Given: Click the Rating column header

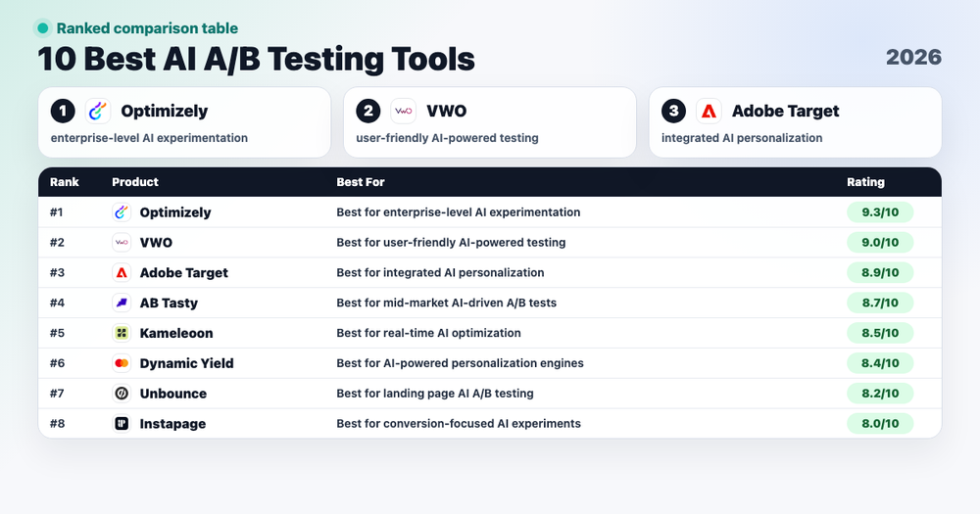Looking at the screenshot, I should tap(865, 182).
